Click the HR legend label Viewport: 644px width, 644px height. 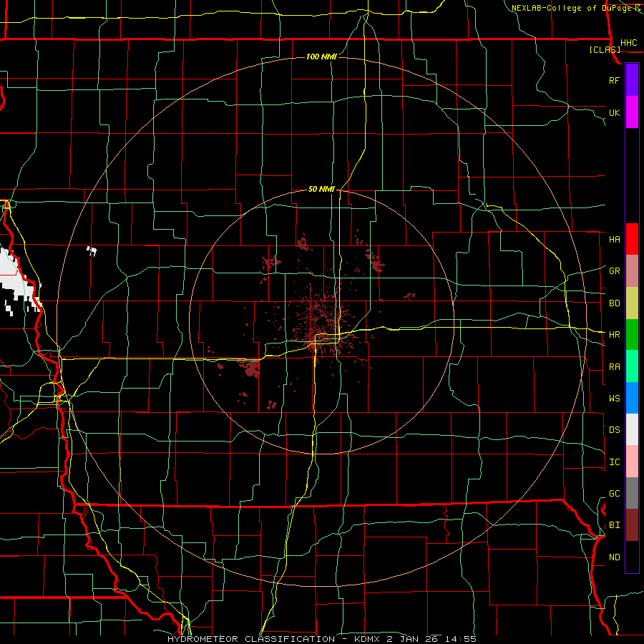[615, 335]
